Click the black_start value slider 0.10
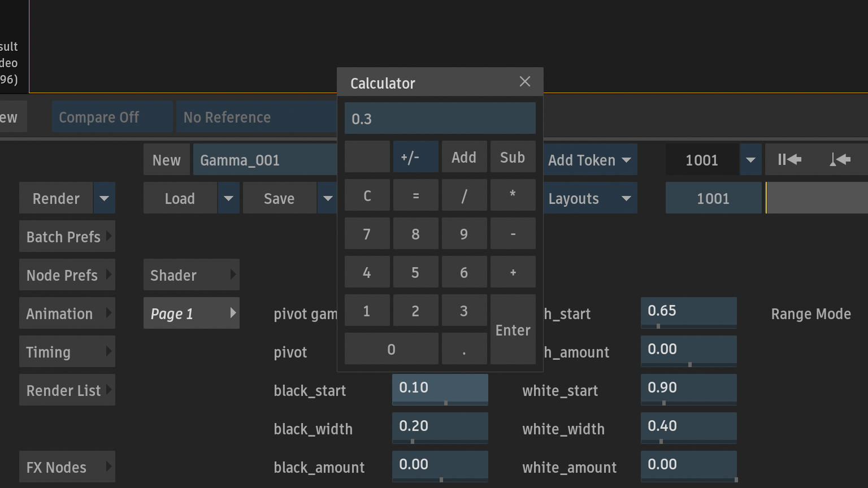868x488 pixels. (440, 389)
